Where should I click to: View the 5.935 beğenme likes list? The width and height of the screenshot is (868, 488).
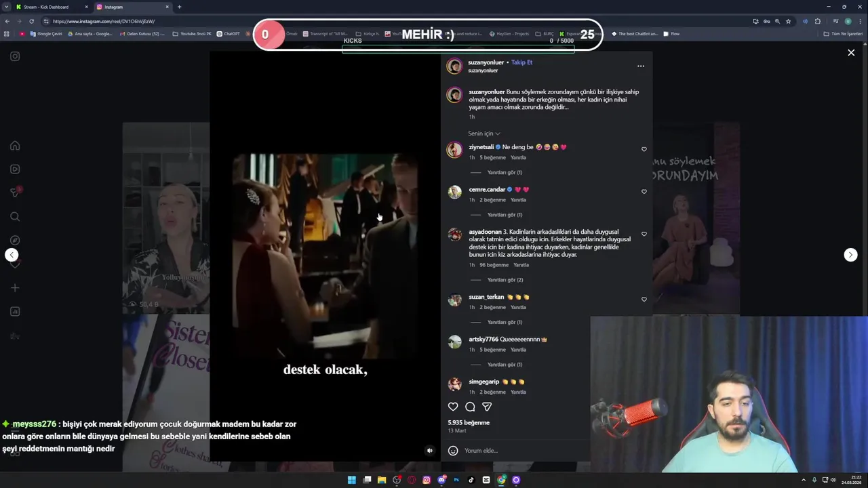click(469, 422)
